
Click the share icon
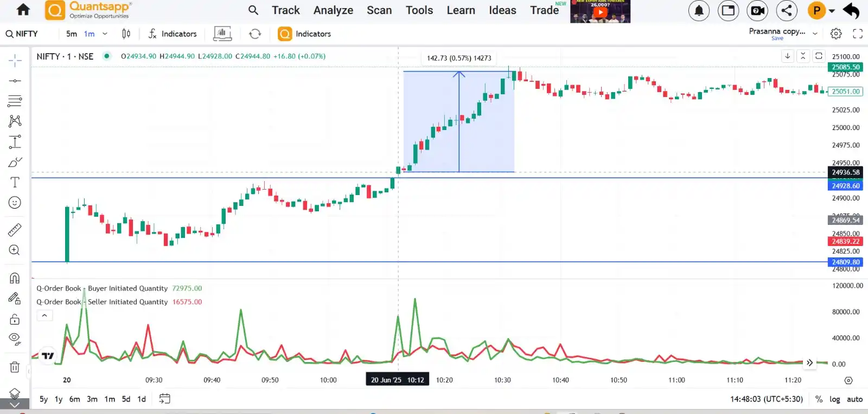(787, 10)
